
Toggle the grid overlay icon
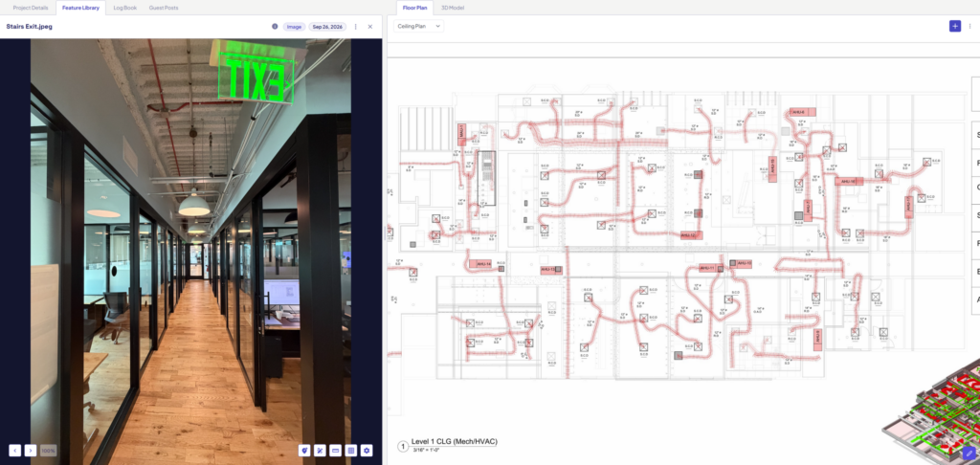point(351,450)
